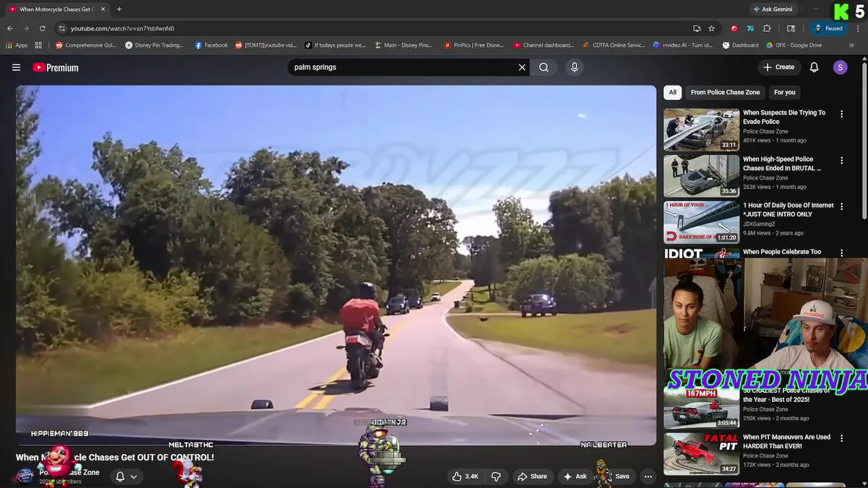Like the video with 3.4K likes

(465, 476)
